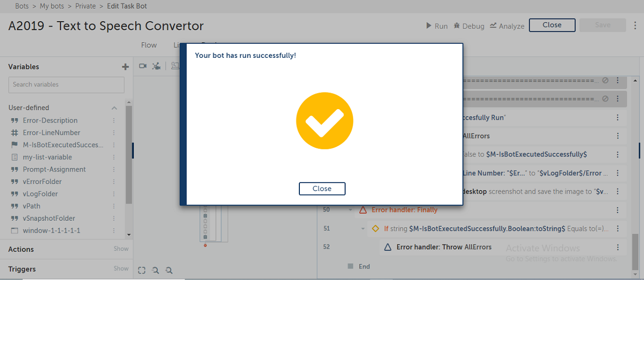
Task: Open the Private folder breadcrumb
Action: tap(86, 6)
